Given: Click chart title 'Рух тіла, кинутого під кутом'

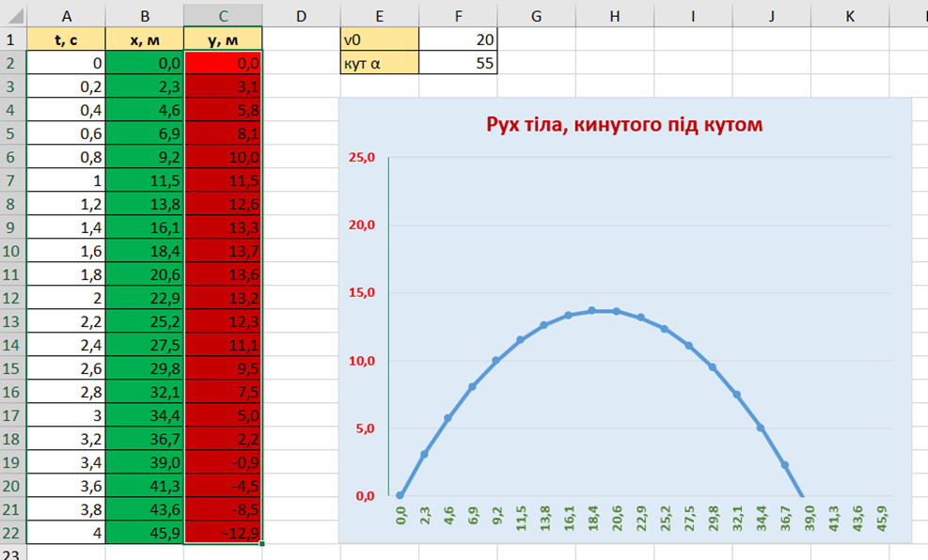Looking at the screenshot, I should 624,124.
